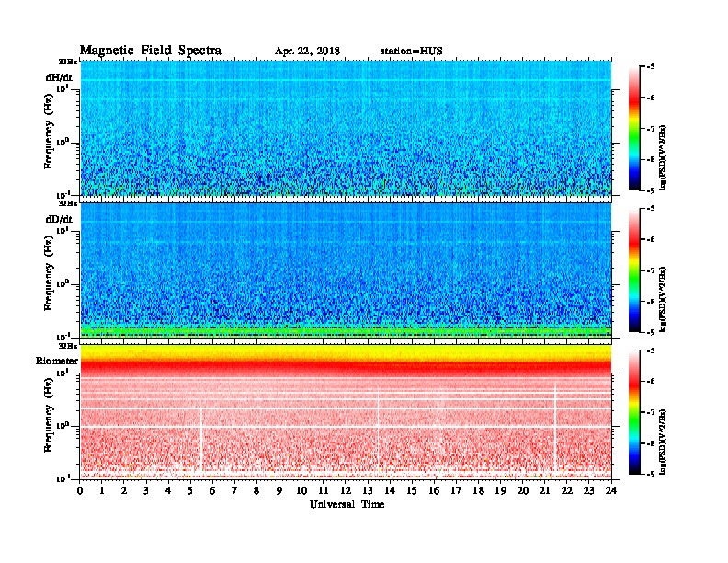Click the "-9" tick on Riometer color bar
This screenshot has height=563, width=728.
point(651,474)
